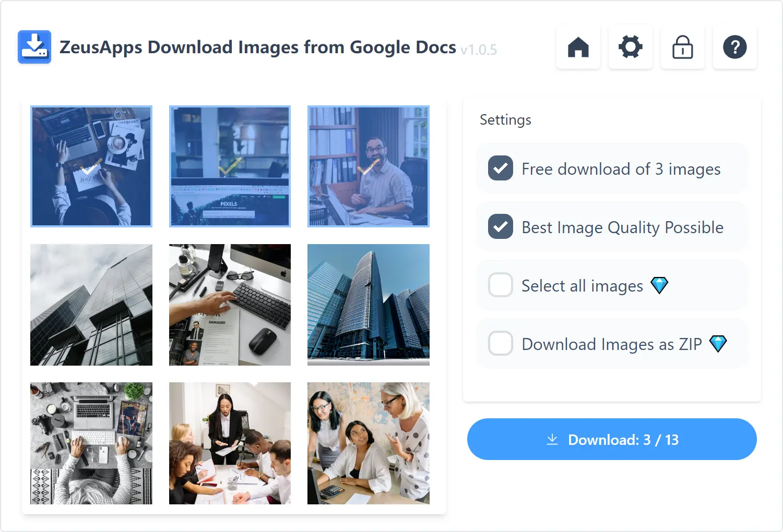Enable the Select all images checkbox
The height and width of the screenshot is (532, 783).
pyautogui.click(x=501, y=285)
